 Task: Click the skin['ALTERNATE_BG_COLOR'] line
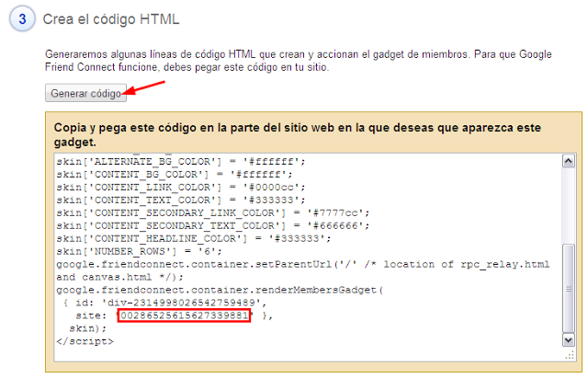[176, 160]
